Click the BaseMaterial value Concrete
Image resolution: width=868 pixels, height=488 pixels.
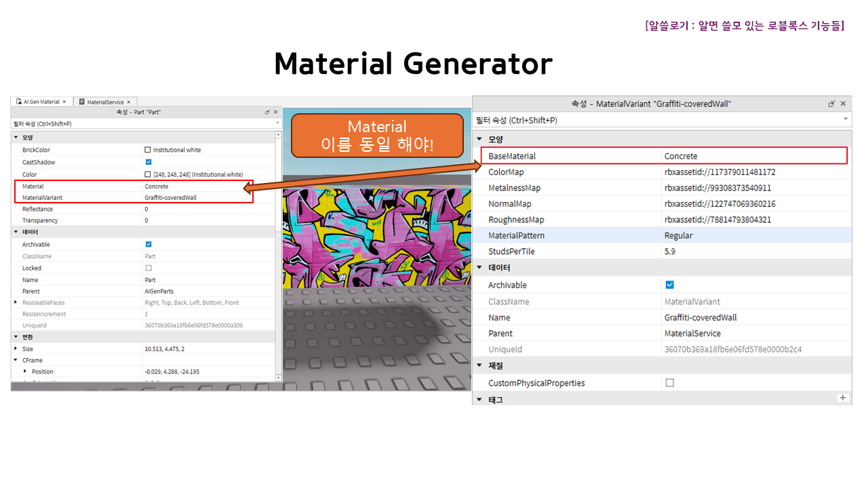tap(681, 156)
